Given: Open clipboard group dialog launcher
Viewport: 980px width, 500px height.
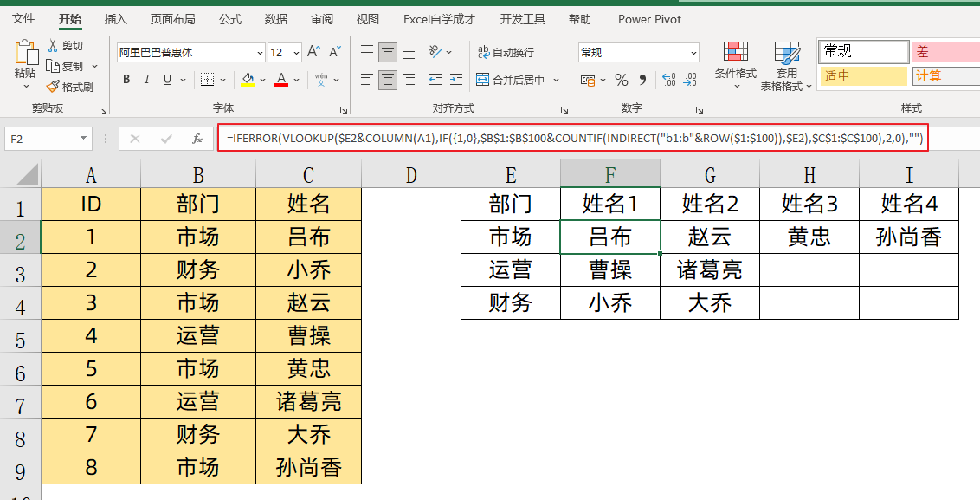Looking at the screenshot, I should [102, 109].
